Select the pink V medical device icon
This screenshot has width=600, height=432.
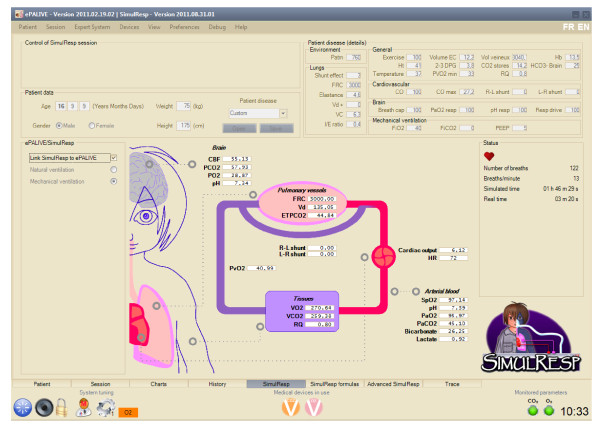314,408
